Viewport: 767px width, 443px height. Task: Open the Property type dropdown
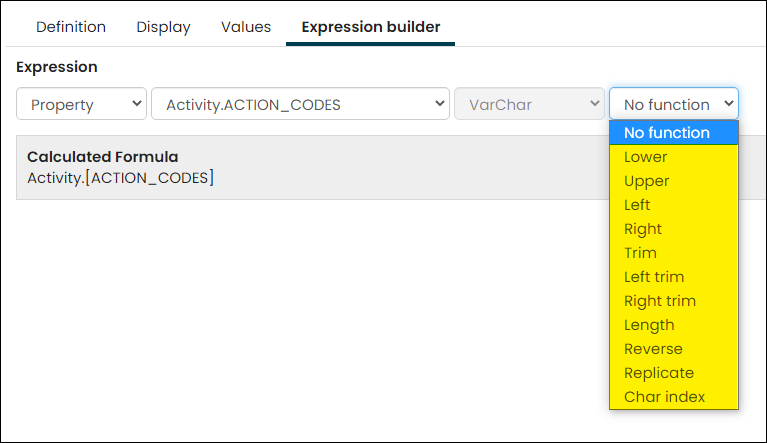point(81,104)
